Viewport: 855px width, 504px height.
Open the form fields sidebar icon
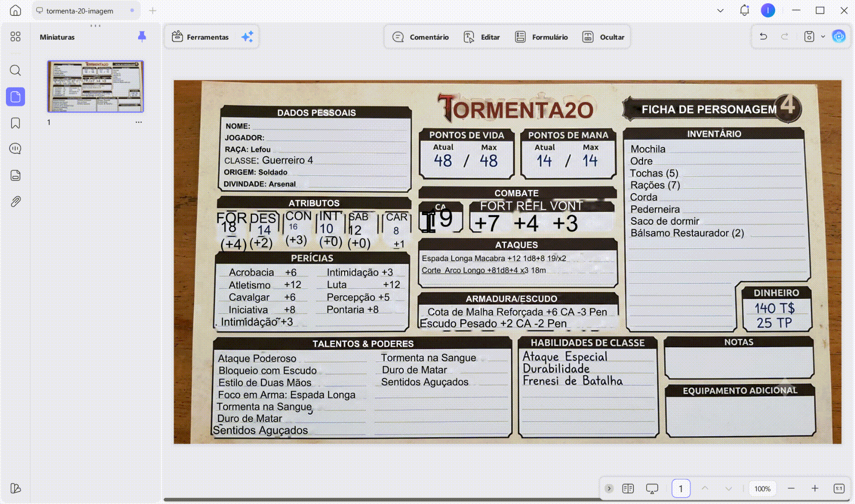15,175
